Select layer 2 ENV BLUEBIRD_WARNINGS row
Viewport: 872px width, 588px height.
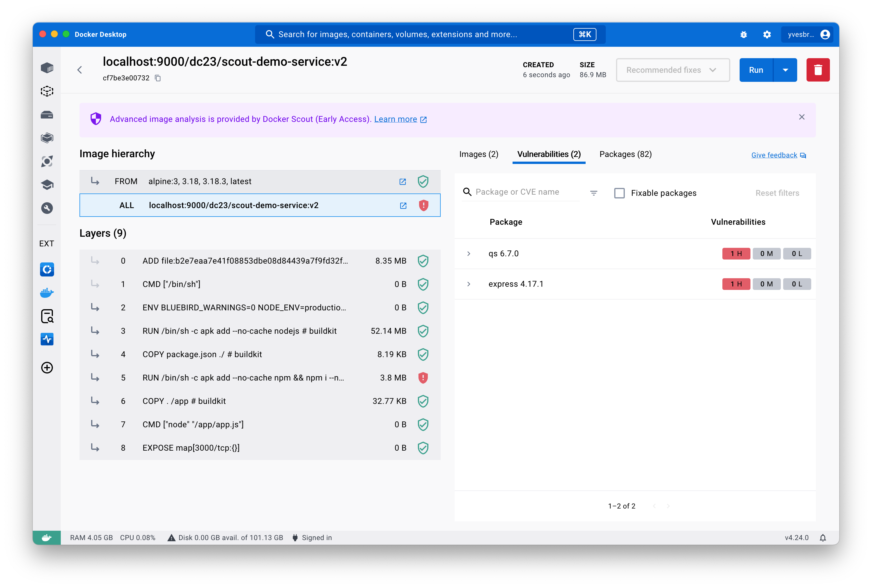click(260, 307)
